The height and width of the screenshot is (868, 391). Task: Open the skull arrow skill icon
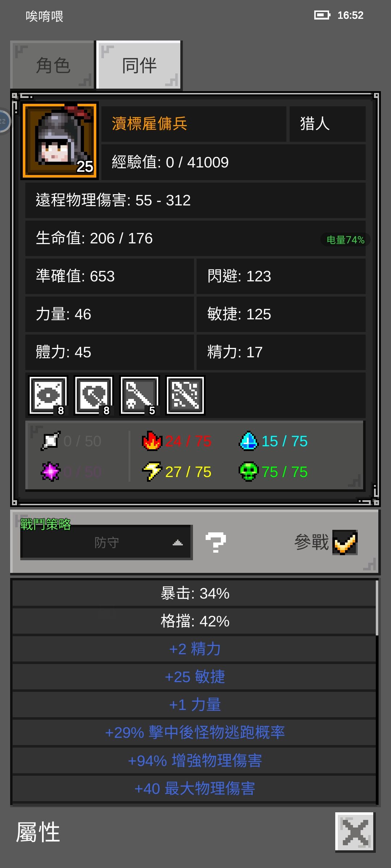coord(139,395)
